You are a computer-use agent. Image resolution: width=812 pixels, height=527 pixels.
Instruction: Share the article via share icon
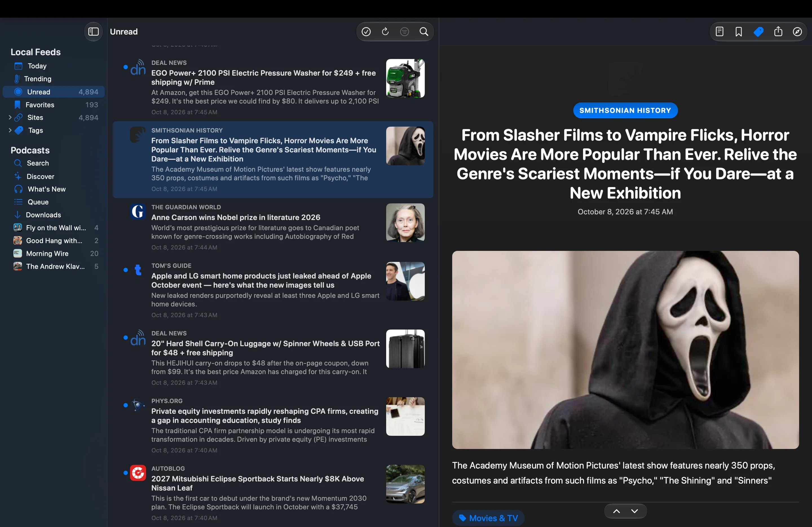pos(778,32)
